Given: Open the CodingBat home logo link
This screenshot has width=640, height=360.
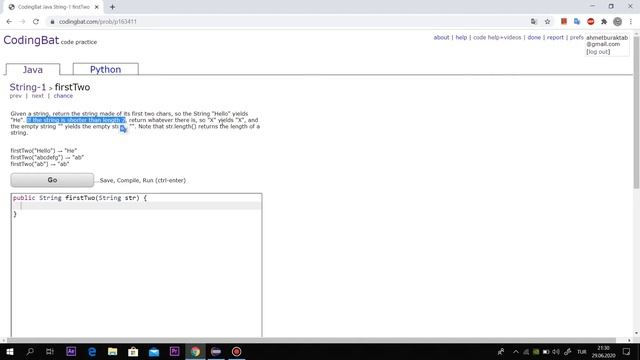Looking at the screenshot, I should [31, 40].
